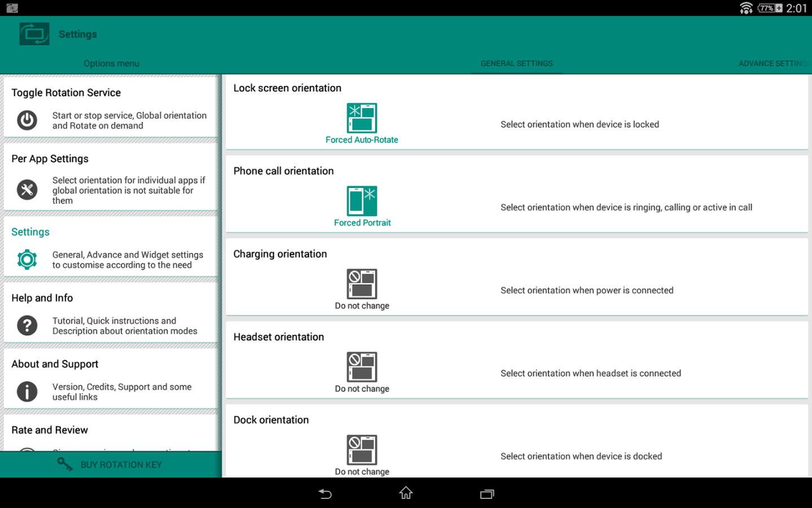Choose Phone call Forced Portrait icon
Image resolution: width=812 pixels, height=508 pixels.
(362, 201)
